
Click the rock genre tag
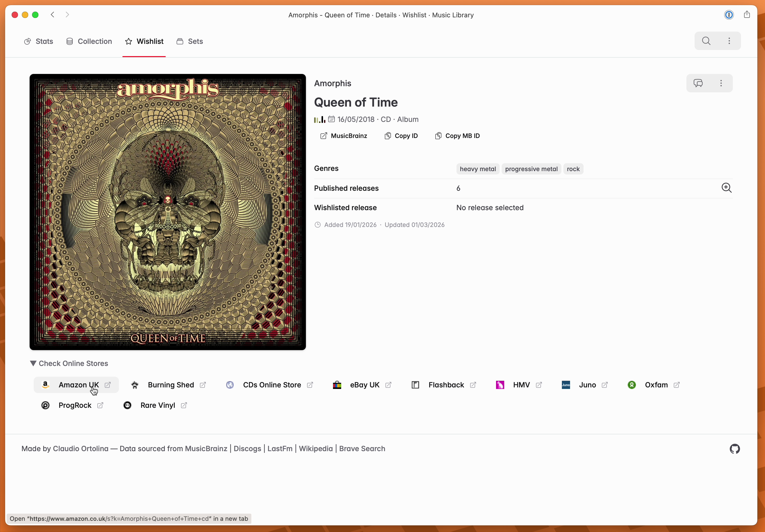[x=573, y=169]
